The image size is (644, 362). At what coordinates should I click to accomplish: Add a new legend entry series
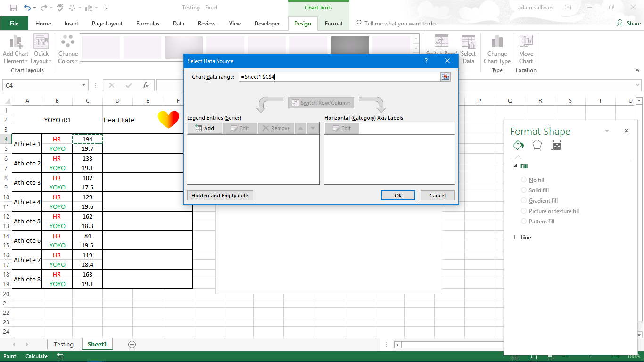pos(205,128)
